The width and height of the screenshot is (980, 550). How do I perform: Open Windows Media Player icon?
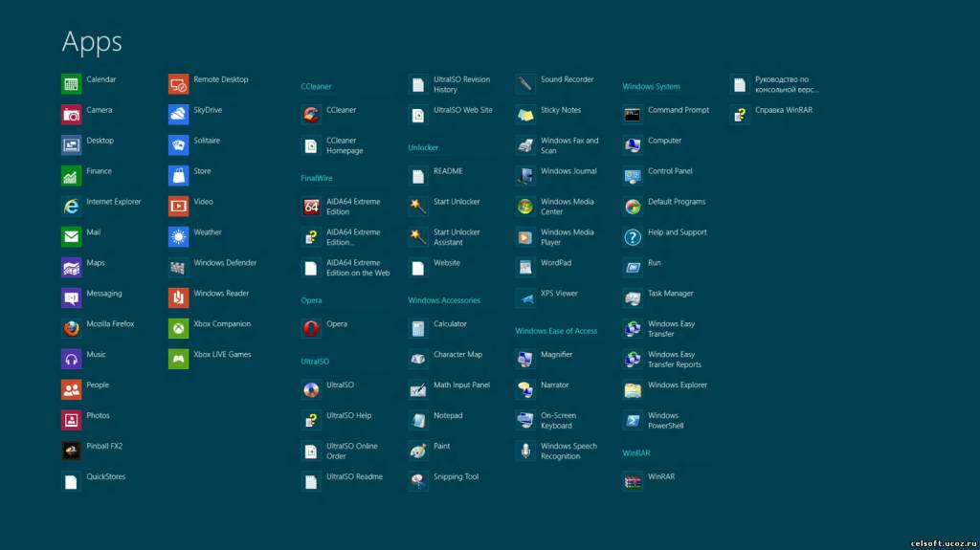525,237
